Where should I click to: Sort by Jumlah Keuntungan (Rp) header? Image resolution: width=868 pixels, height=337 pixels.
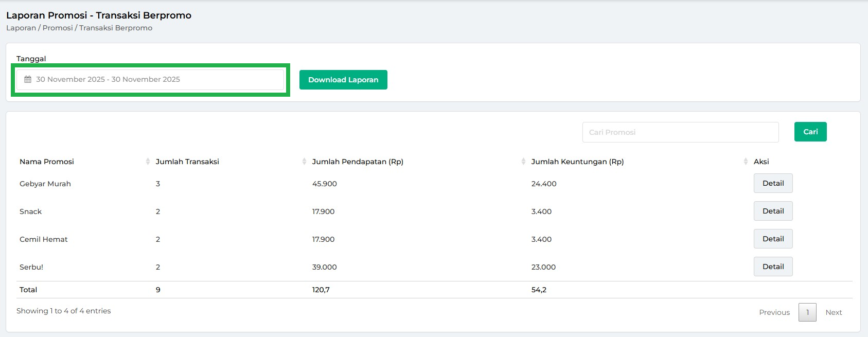click(577, 162)
